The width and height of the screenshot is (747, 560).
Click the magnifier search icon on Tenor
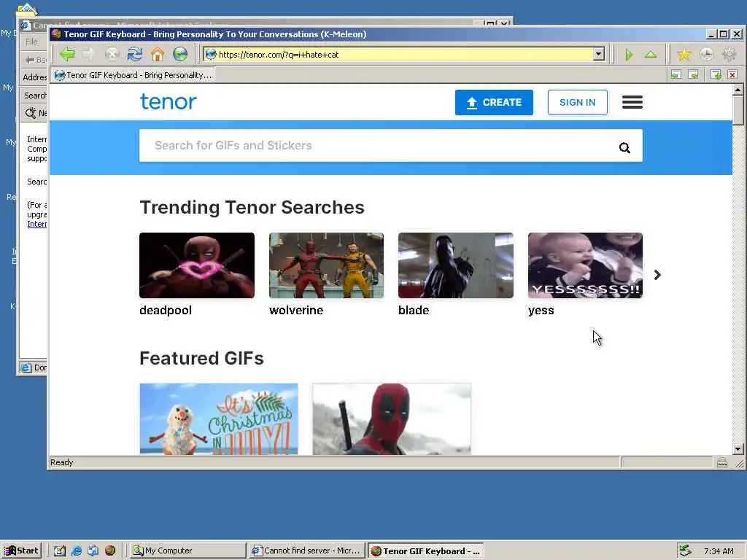(624, 147)
